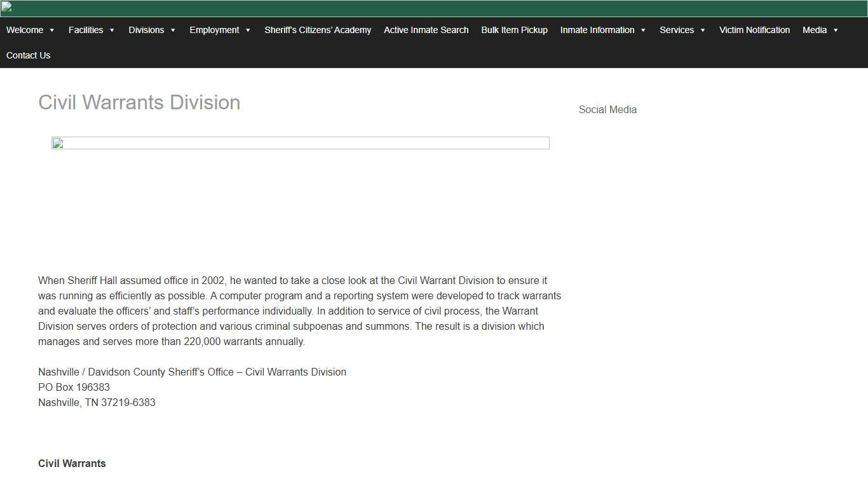Viewport: 868px width, 488px height.
Task: Expand the Facilities navigation dropdown
Action: click(x=86, y=30)
